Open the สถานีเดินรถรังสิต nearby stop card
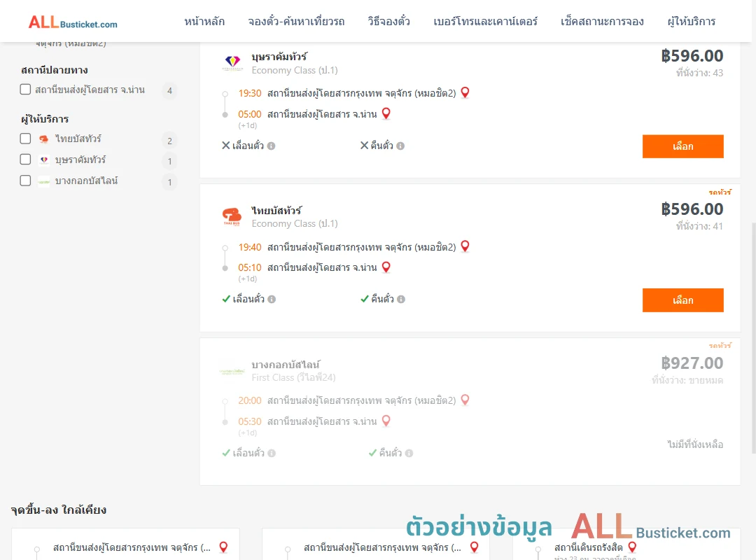The width and height of the screenshot is (756, 560). pyautogui.click(x=626, y=544)
